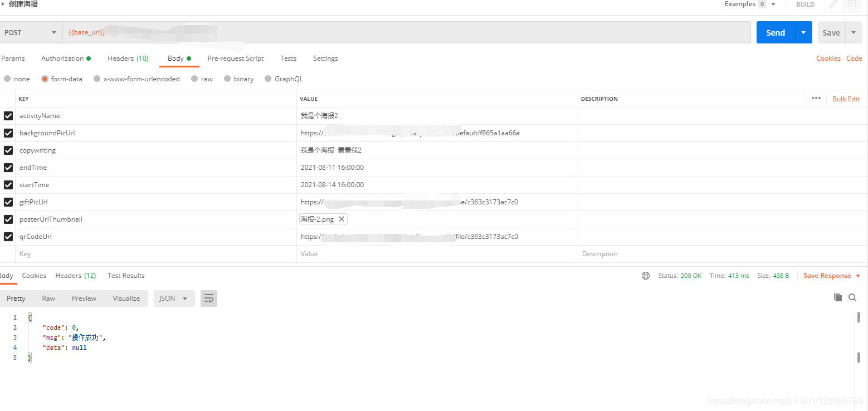Open the JSON format dropdown

point(174,299)
